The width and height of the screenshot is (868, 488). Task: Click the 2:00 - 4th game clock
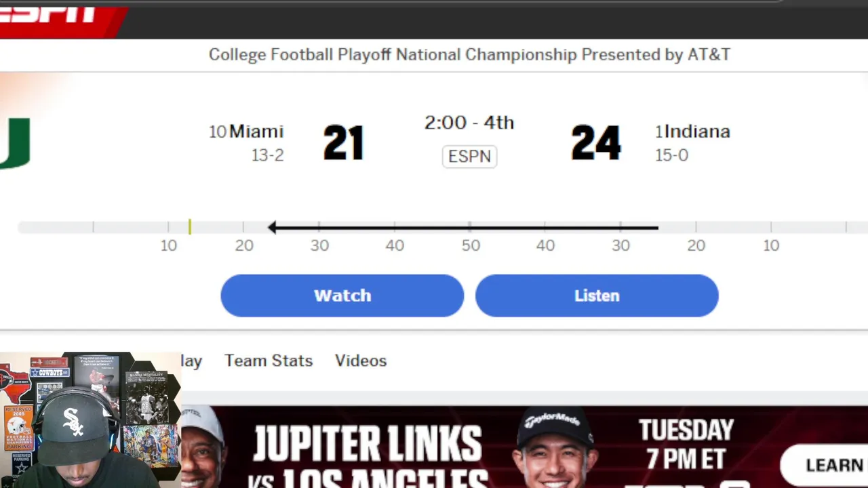pos(469,123)
